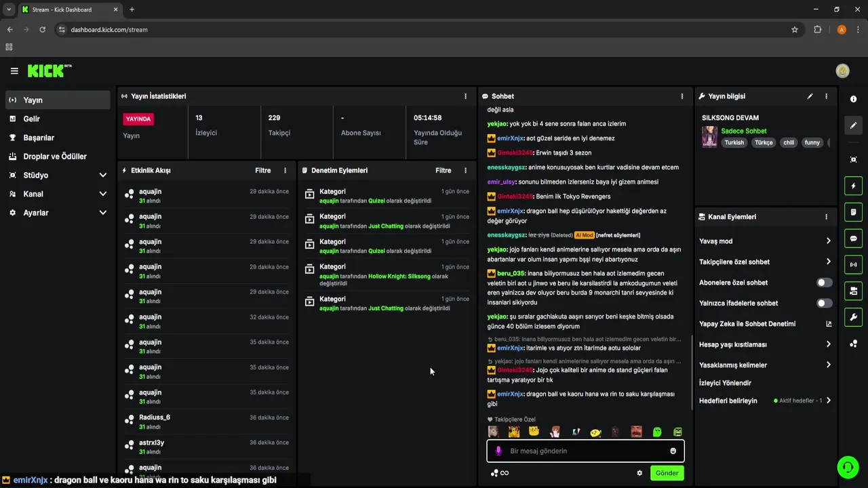This screenshot has height=488, width=868.
Task: Toggle the chat bubble widget icon
Action: click(x=853, y=239)
